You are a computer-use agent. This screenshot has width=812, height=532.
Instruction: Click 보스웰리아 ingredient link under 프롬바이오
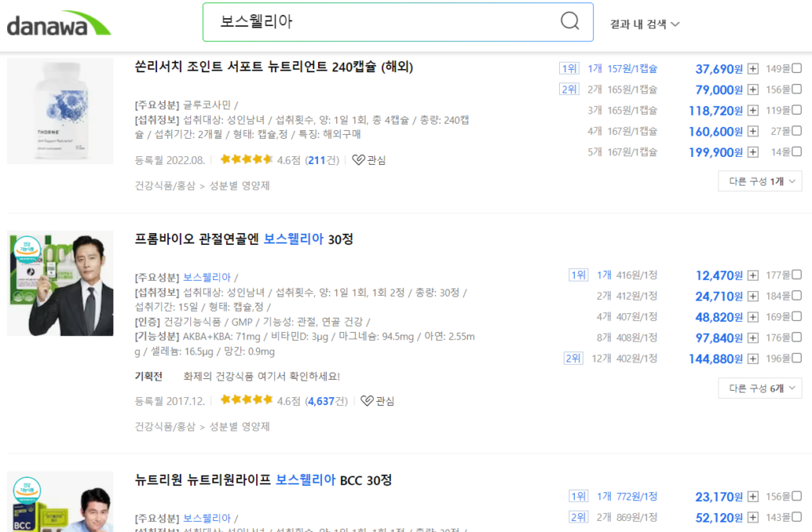(207, 277)
